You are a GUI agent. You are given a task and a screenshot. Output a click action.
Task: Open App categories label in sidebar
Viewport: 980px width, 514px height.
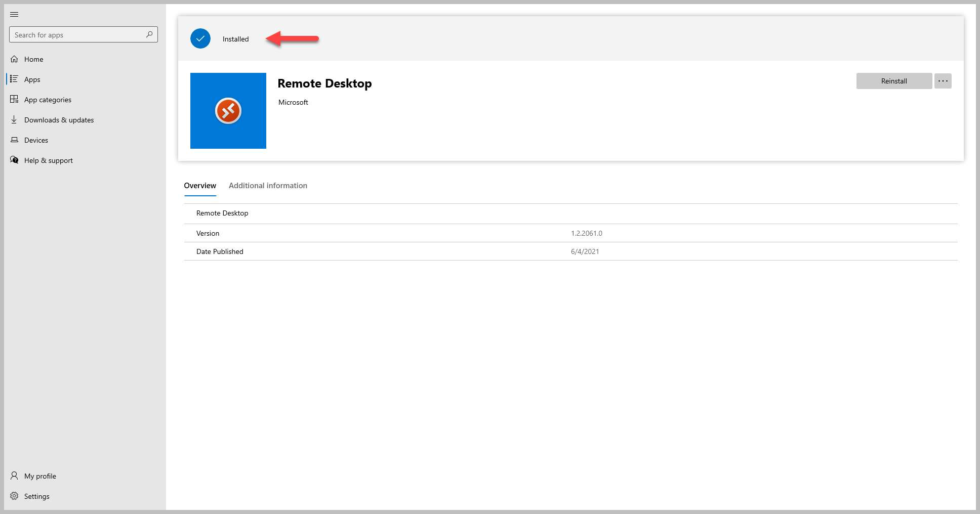[x=48, y=100]
